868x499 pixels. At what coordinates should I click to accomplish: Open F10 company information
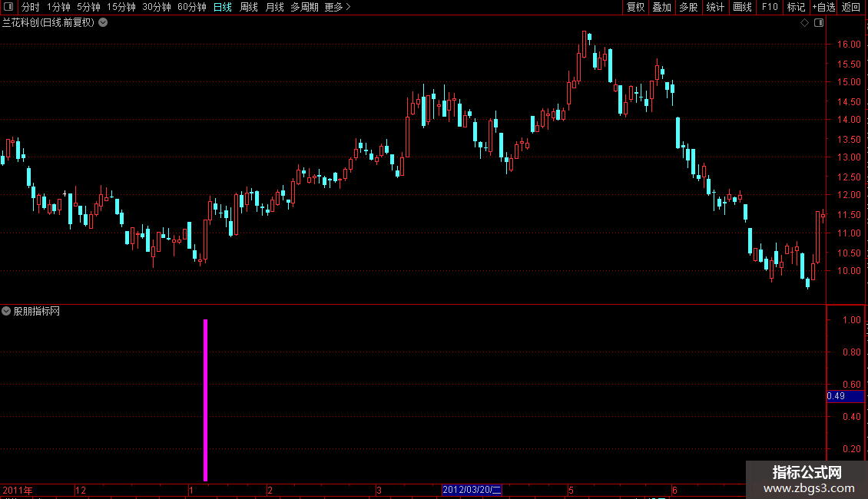pyautogui.click(x=770, y=7)
